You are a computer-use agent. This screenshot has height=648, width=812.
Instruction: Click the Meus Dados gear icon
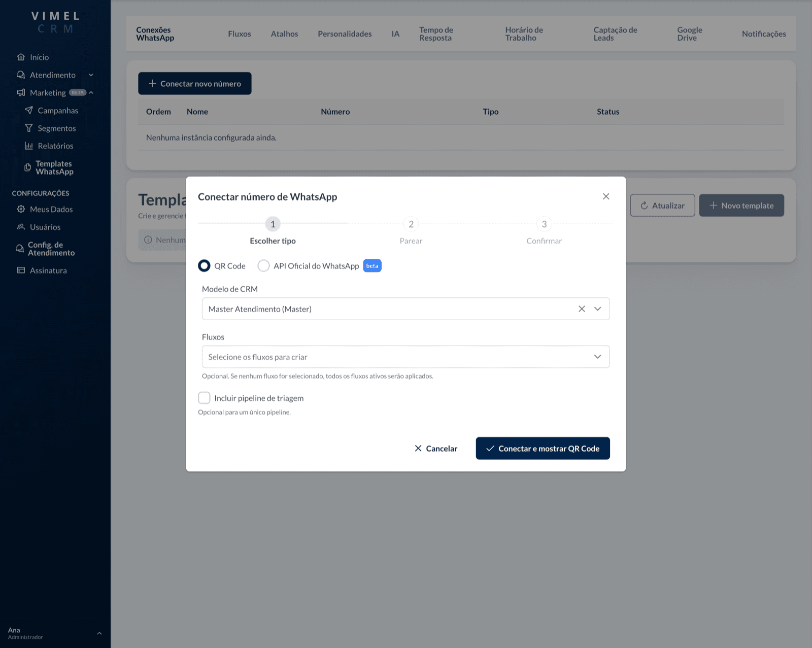tap(21, 209)
